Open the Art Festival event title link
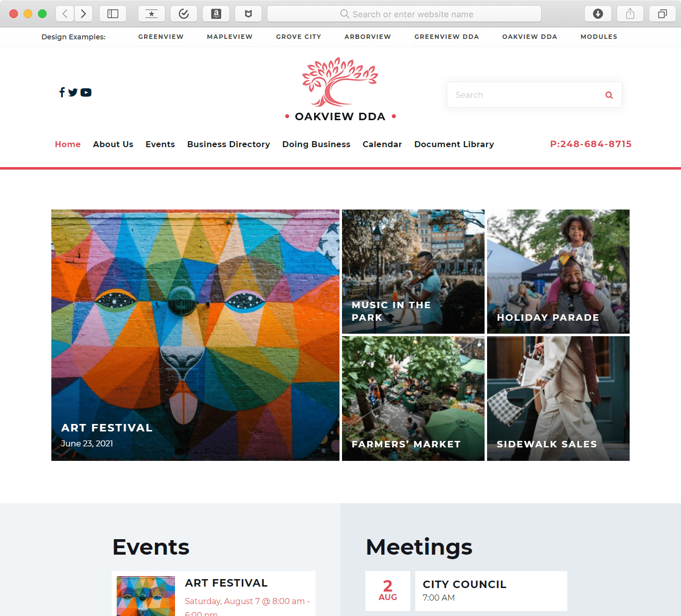Screen dimensions: 681x616 click(x=226, y=583)
